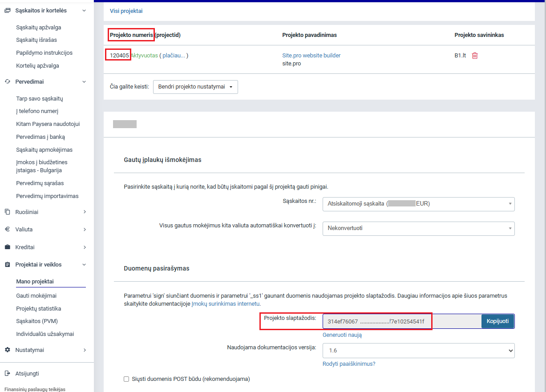The image size is (546, 392).
Task: Click the Sąskaitos ir kortelės card icon
Action: [7, 10]
